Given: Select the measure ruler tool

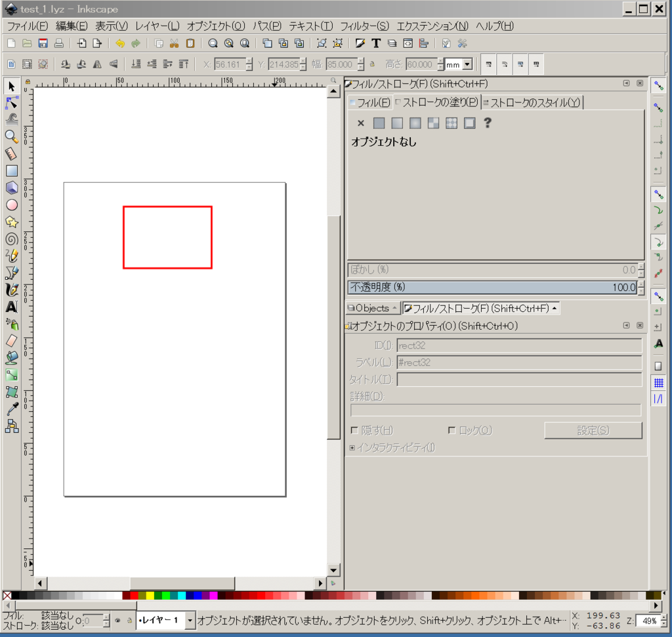Looking at the screenshot, I should (12, 154).
